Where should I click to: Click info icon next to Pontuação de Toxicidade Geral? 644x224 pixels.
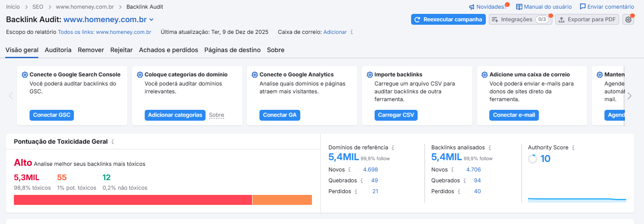(x=113, y=142)
